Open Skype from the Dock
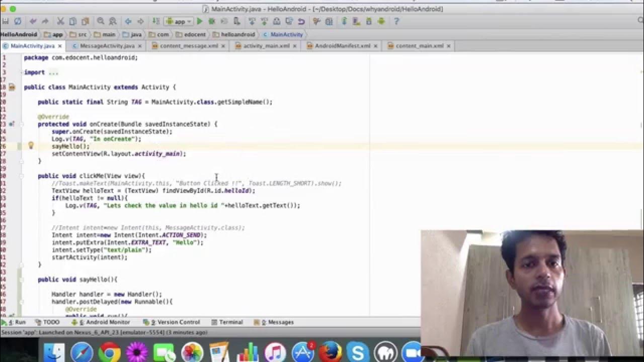 point(358,352)
